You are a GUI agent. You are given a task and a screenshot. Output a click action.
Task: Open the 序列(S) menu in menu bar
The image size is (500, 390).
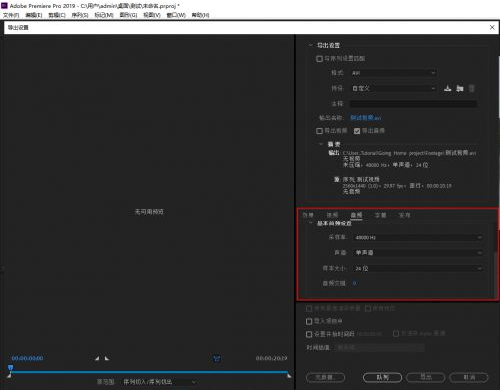pyautogui.click(x=80, y=15)
